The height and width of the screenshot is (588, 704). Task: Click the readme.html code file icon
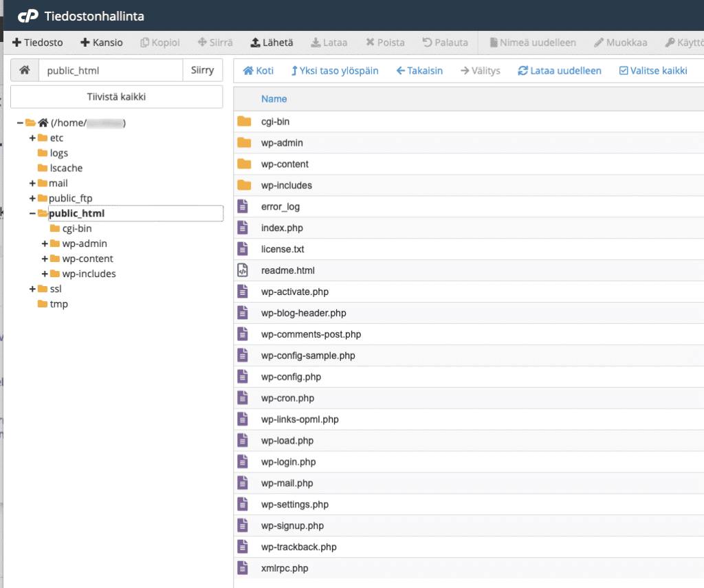tap(243, 270)
